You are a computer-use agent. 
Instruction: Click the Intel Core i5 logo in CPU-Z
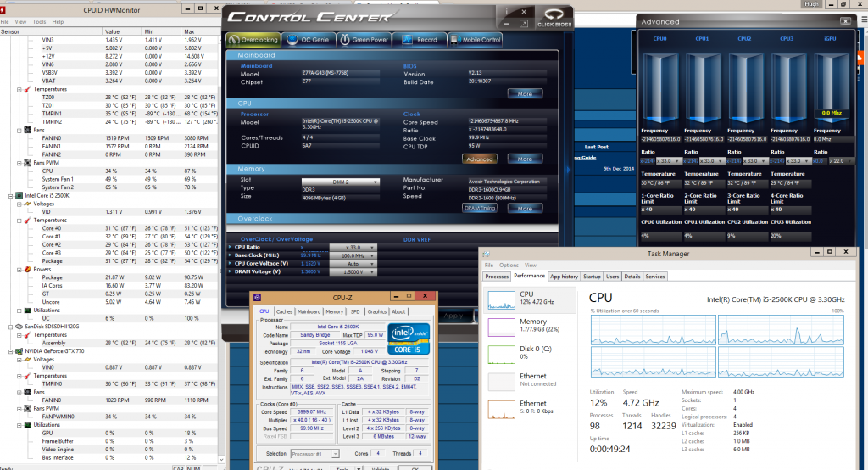click(x=409, y=339)
